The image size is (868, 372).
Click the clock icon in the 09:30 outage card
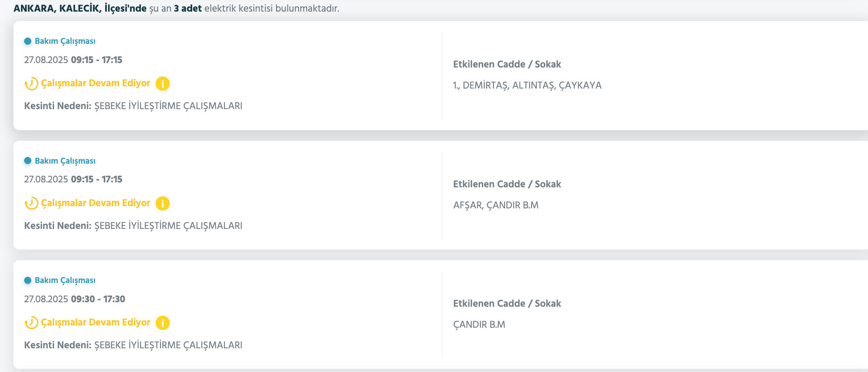tap(31, 323)
